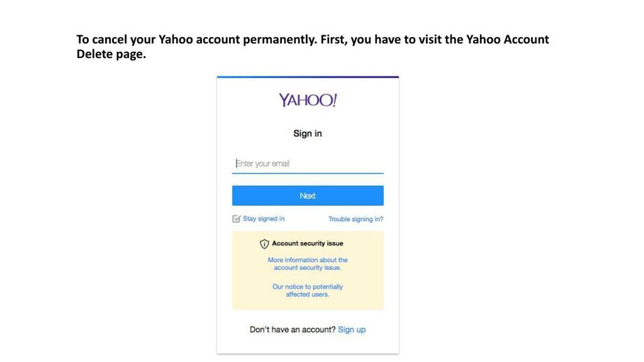This screenshot has width=644, height=362.
Task: Click the slide instruction text about cancelling Yahoo
Action: click(x=313, y=47)
